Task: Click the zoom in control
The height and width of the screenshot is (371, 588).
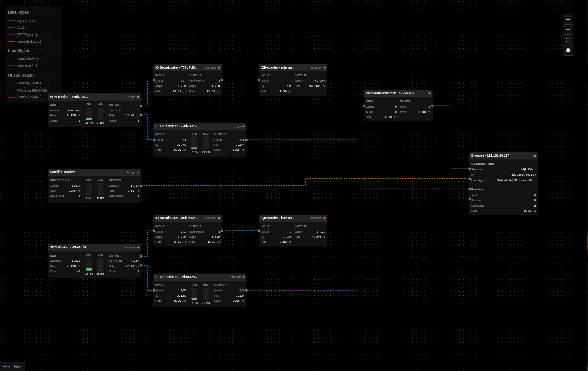Action: click(x=568, y=19)
